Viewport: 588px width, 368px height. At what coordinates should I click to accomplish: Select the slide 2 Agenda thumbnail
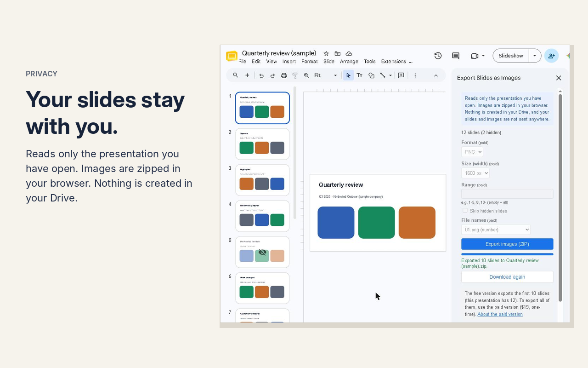(262, 144)
